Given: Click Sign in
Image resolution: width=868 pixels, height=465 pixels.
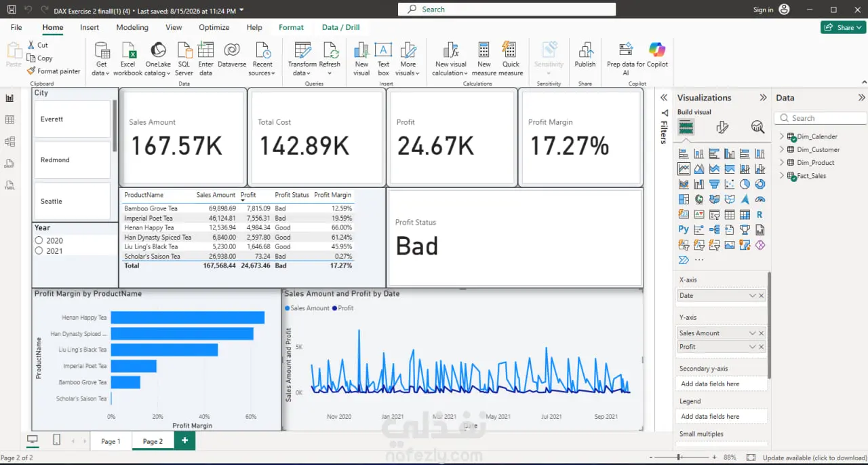Looking at the screenshot, I should click(763, 10).
